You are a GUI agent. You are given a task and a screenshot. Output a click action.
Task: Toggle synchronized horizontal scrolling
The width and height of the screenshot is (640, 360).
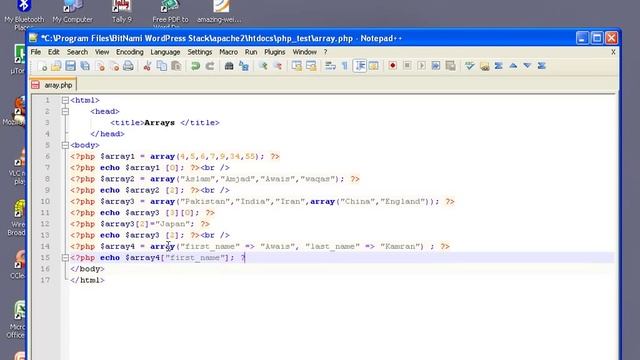tap(311, 66)
